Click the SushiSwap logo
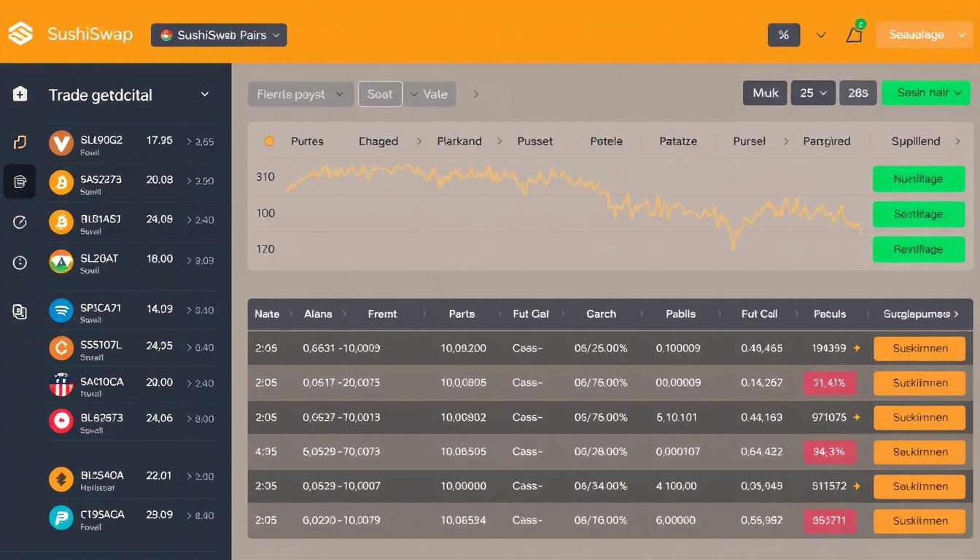The image size is (980, 560). [22, 34]
